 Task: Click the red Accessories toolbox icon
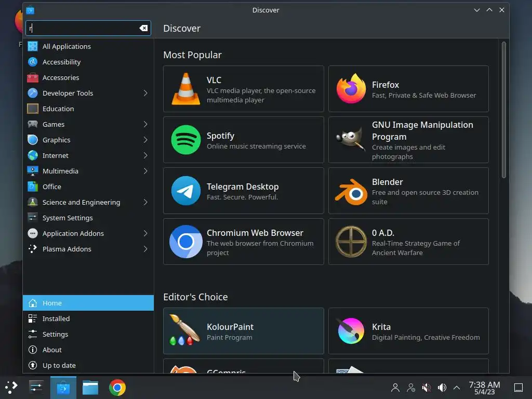[x=33, y=77]
